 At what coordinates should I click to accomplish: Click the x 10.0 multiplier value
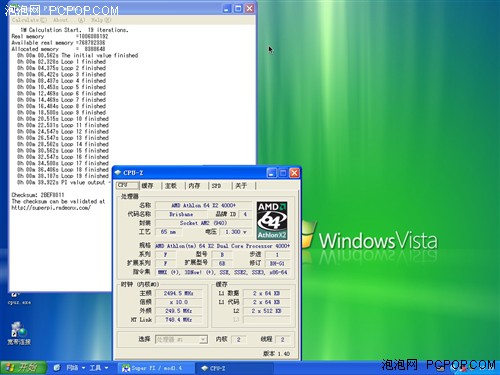[x=178, y=302]
